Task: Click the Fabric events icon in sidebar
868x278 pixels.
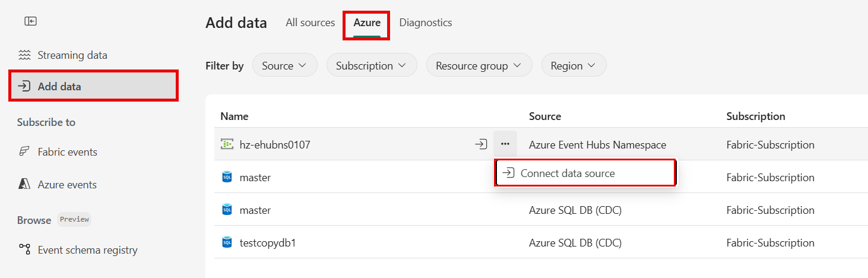Action: 24,151
